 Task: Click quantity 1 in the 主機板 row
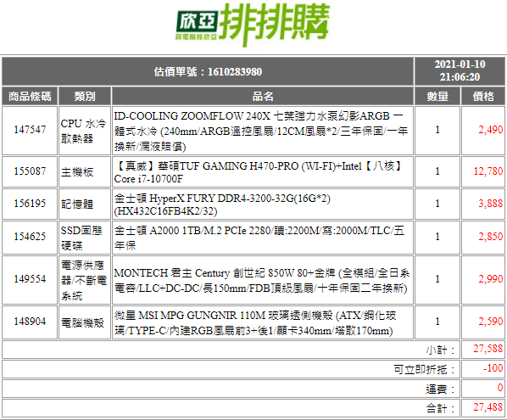(437, 171)
